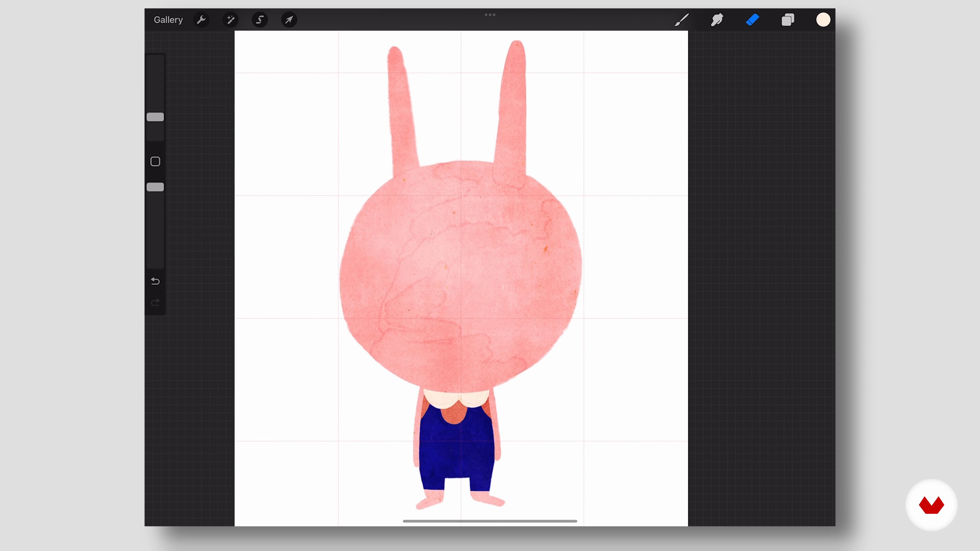
Task: Open the Adjustments magic wand menu
Action: [230, 20]
